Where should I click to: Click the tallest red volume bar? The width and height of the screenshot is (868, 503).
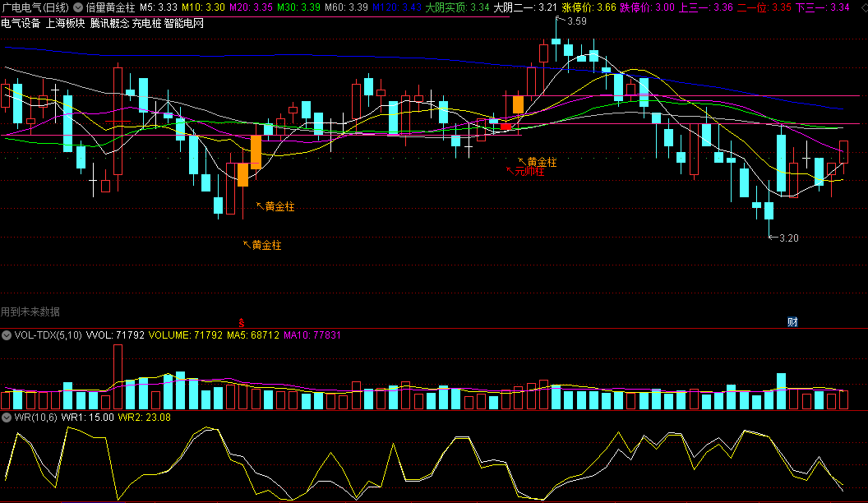(x=118, y=376)
